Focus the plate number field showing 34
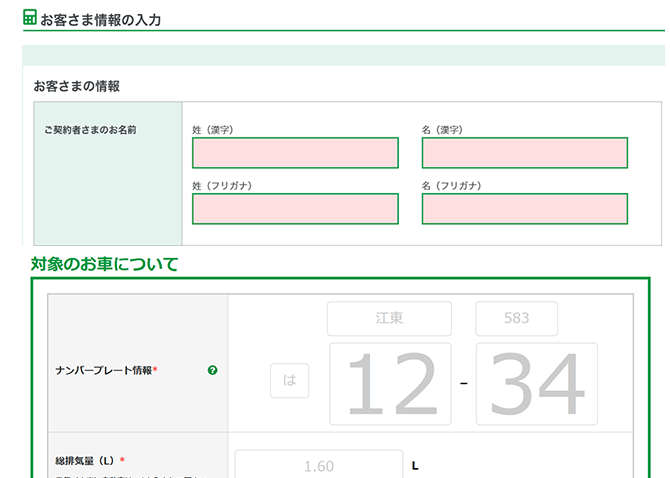670x478 pixels. click(x=537, y=383)
